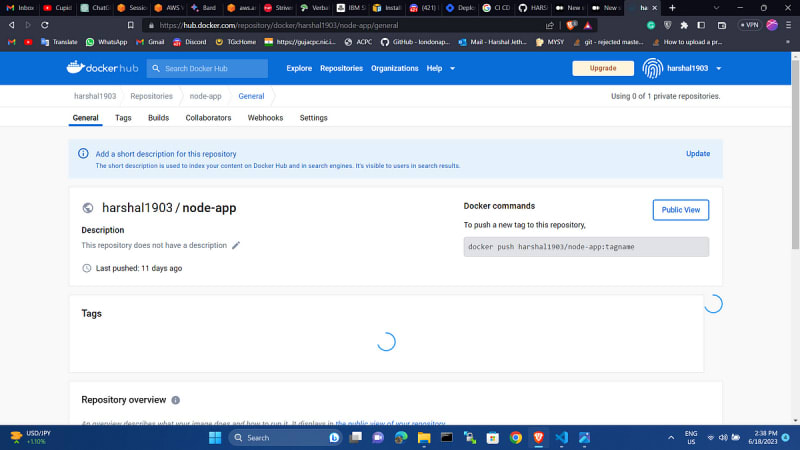
Task: Reload the page with browser refresh icon
Action: pyautogui.click(x=45, y=25)
